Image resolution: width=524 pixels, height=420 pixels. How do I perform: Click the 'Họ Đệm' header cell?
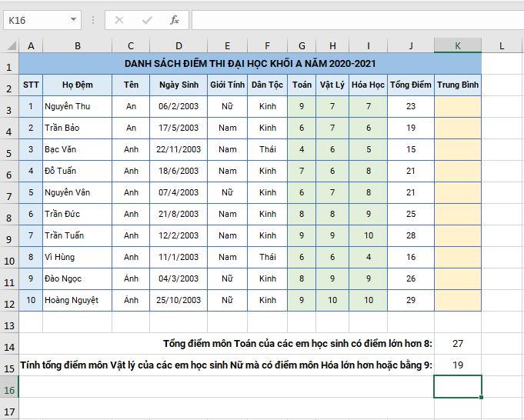click(x=77, y=85)
